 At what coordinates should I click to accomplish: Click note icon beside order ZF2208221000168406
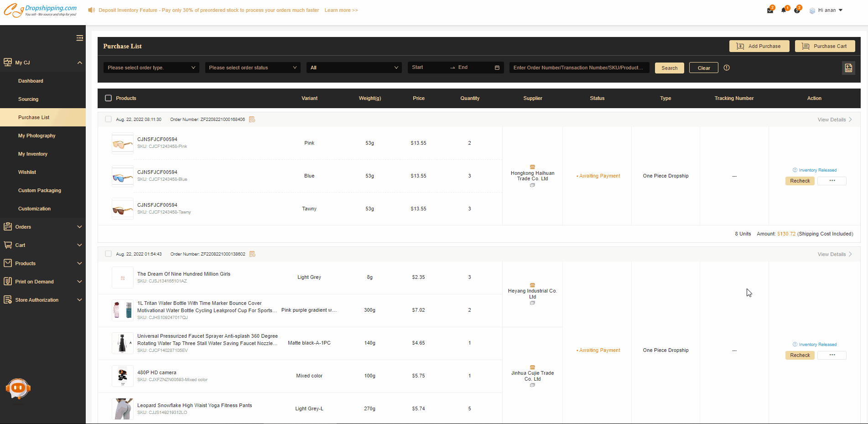coord(252,120)
